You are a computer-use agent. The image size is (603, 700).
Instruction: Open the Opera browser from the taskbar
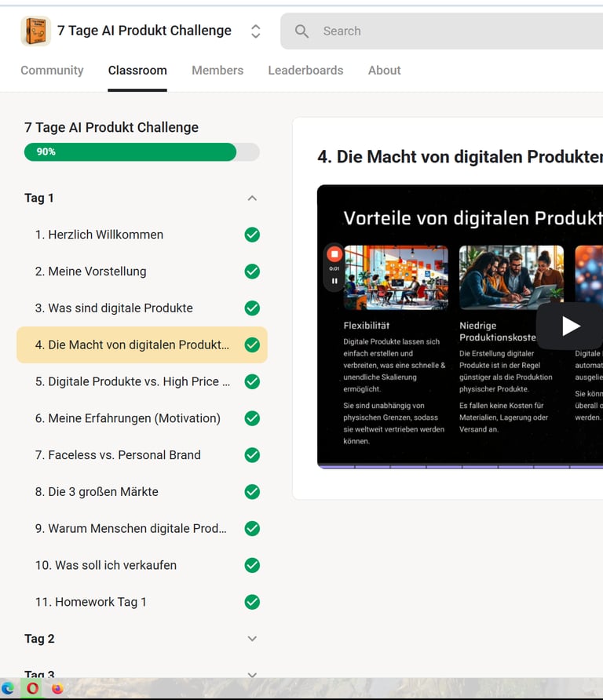(x=33, y=688)
